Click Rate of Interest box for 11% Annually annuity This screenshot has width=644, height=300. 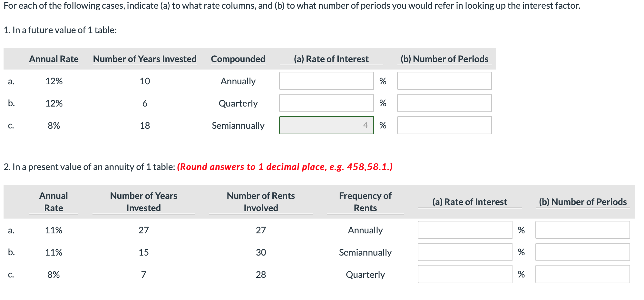click(465, 230)
